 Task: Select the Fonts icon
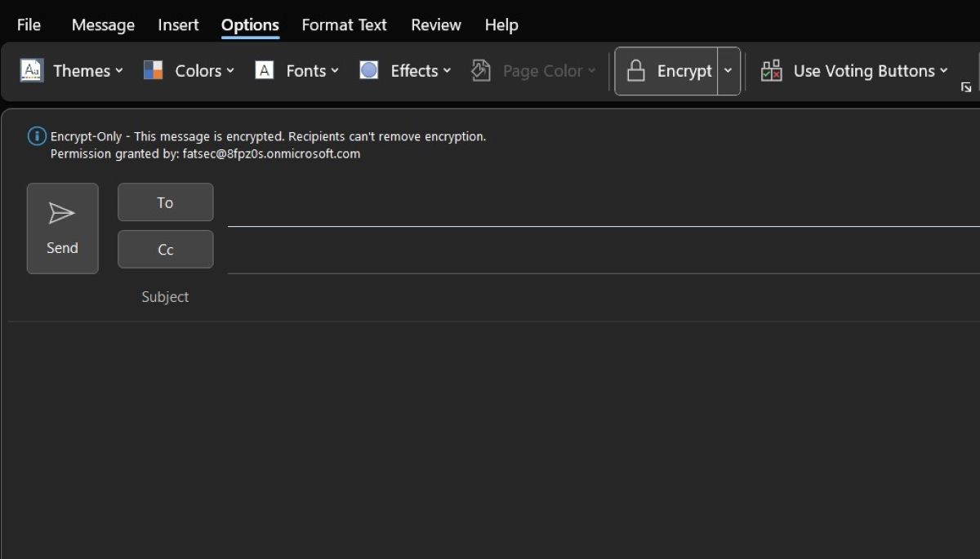(264, 70)
